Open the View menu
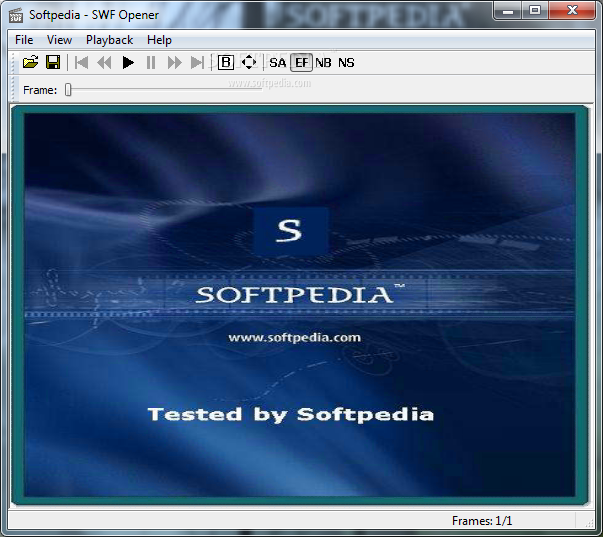Viewport: 603px width, 537px height. pyautogui.click(x=59, y=40)
